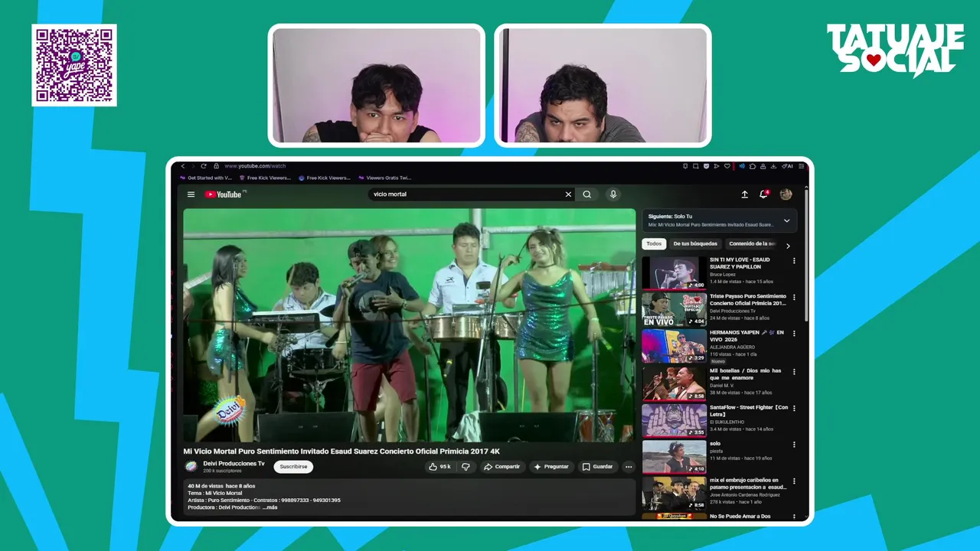Viewport: 980px width, 551px height.
Task: Clear the search box with X
Action: (568, 194)
